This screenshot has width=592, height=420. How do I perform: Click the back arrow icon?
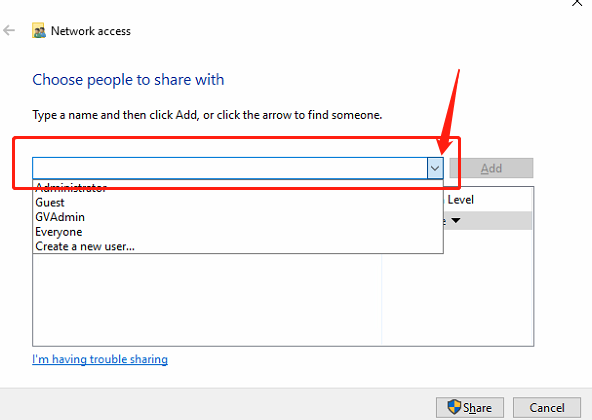[x=9, y=30]
